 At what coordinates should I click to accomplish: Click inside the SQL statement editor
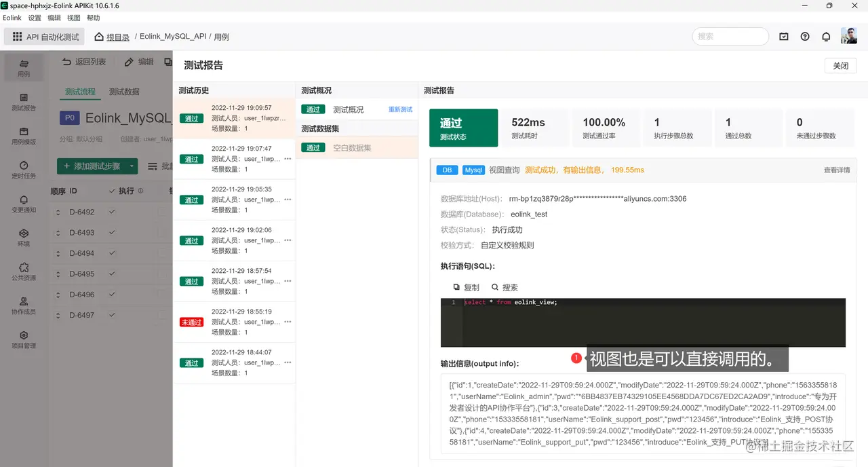643,322
